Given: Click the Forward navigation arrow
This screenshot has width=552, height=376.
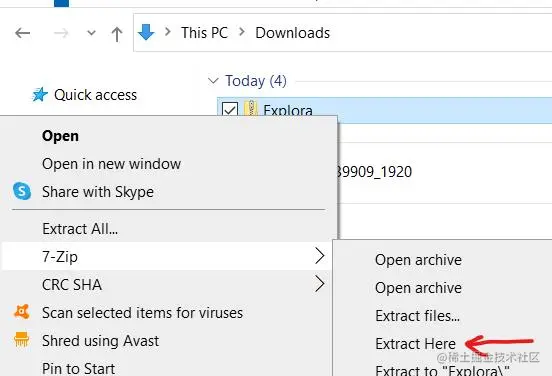Looking at the screenshot, I should coord(61,33).
